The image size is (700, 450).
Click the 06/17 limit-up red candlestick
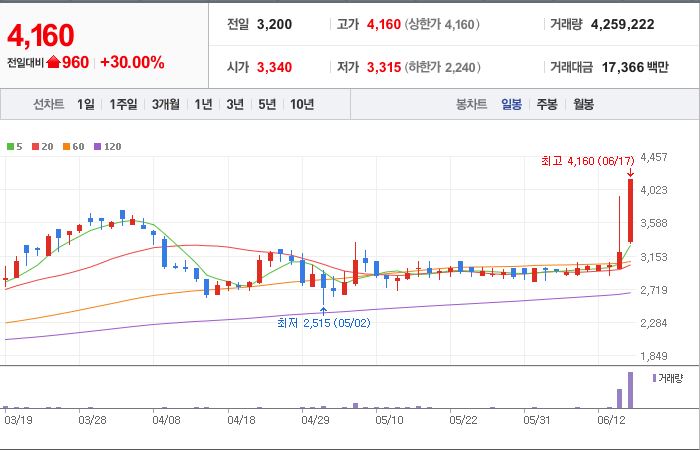pos(630,211)
